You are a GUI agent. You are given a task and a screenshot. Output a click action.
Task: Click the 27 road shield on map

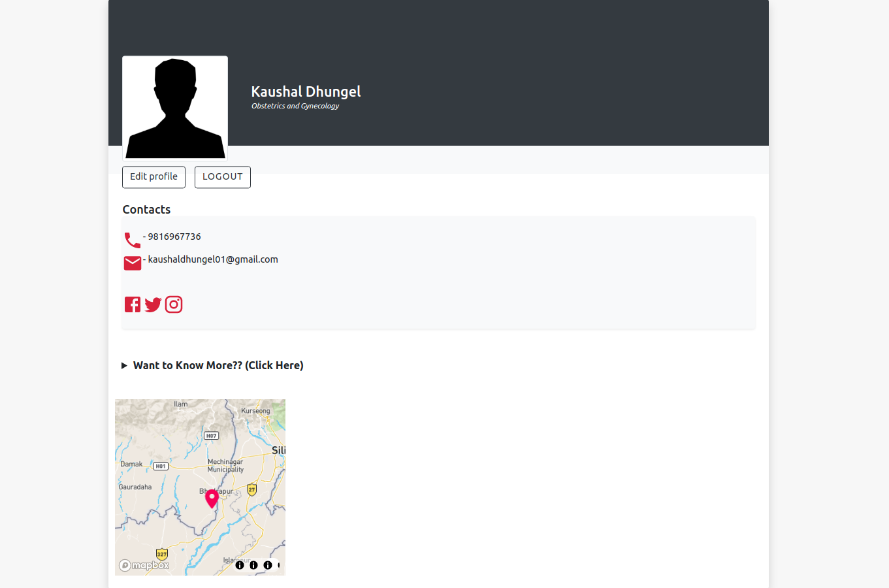(x=252, y=489)
